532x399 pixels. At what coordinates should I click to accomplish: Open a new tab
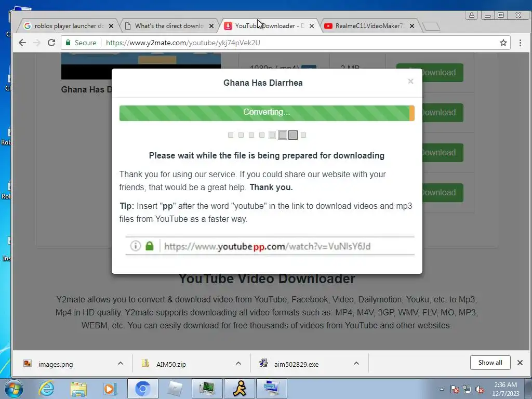pyautogui.click(x=431, y=26)
